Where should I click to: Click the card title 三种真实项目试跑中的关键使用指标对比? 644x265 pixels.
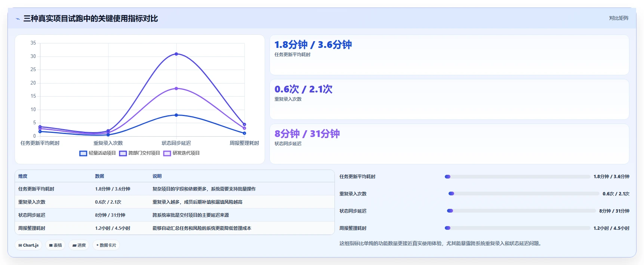pyautogui.click(x=90, y=19)
